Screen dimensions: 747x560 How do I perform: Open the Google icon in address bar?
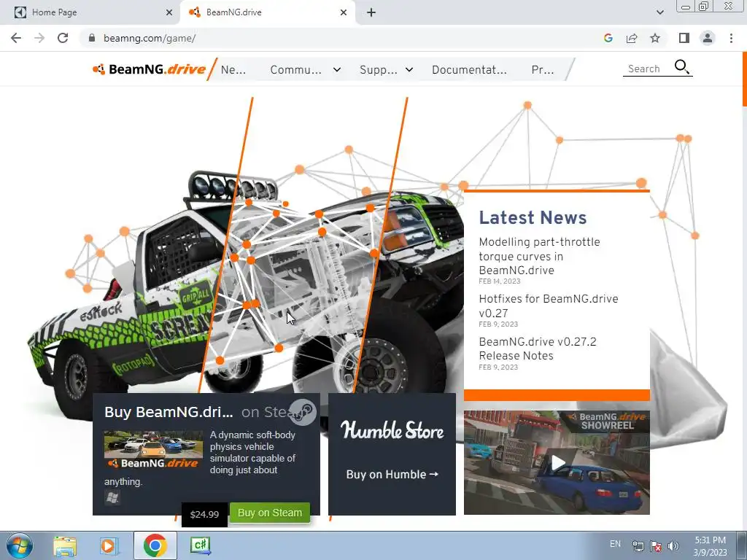[608, 38]
